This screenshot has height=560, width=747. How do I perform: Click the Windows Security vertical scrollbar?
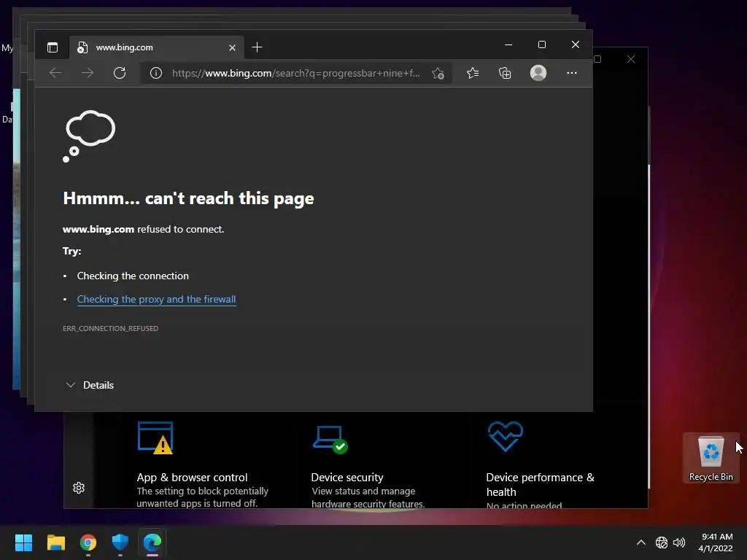(x=649, y=326)
